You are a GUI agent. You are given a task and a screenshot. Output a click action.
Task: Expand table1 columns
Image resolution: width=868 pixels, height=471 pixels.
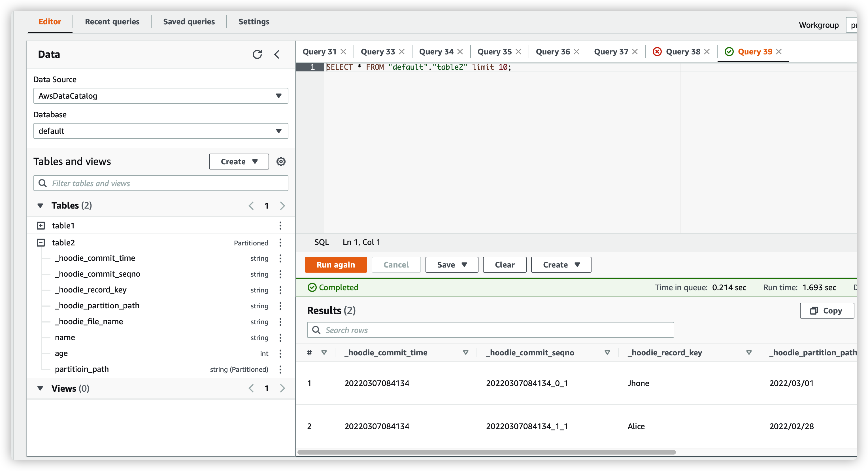41,226
